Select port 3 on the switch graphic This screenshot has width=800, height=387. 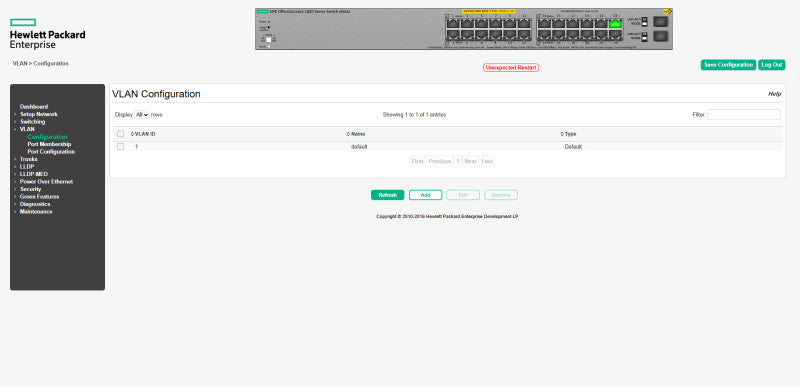click(x=467, y=23)
